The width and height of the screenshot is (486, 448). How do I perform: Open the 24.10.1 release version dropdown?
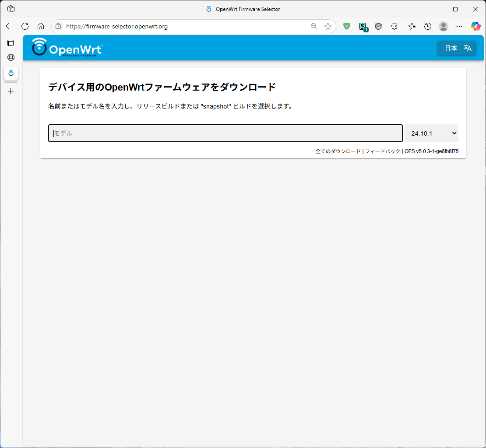pos(431,133)
